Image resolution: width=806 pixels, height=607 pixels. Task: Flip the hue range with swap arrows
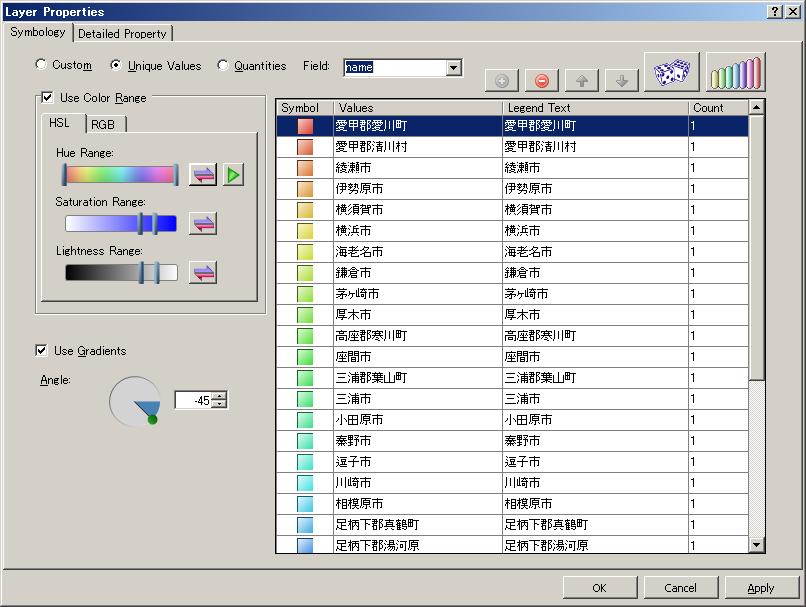pyautogui.click(x=203, y=175)
